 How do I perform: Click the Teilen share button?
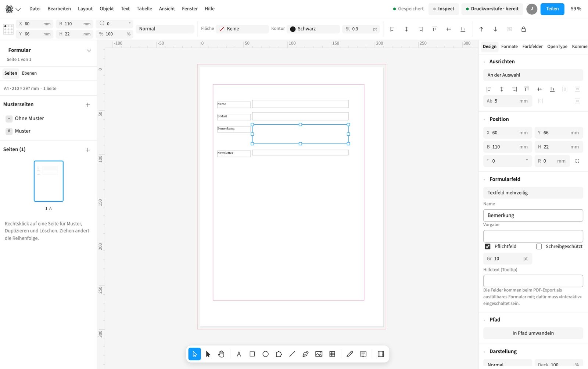552,9
